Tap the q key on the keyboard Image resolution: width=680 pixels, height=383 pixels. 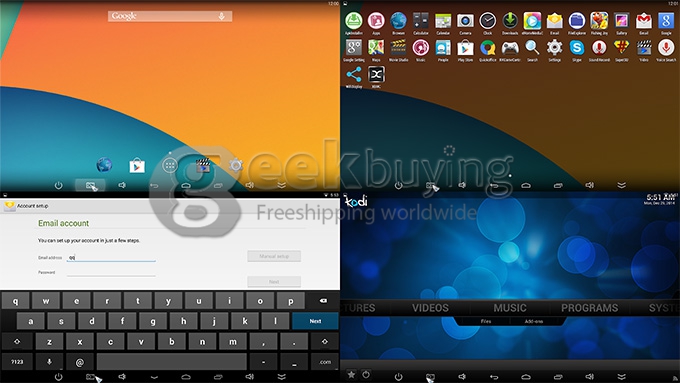[x=16, y=301]
